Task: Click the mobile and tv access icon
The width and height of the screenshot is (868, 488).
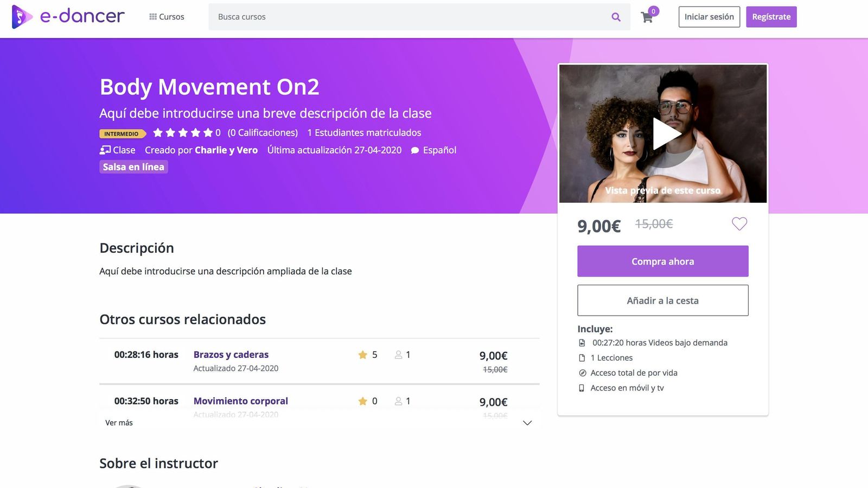Action: tap(581, 388)
